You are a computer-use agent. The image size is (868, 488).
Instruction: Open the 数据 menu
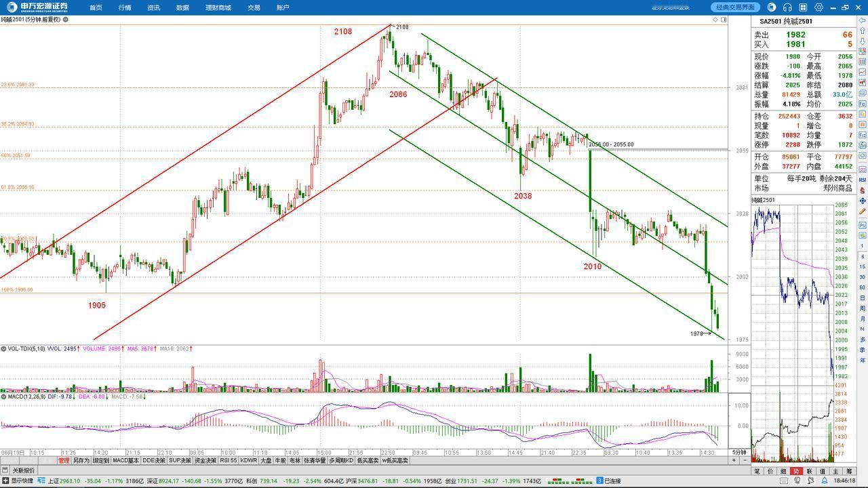coord(182,7)
